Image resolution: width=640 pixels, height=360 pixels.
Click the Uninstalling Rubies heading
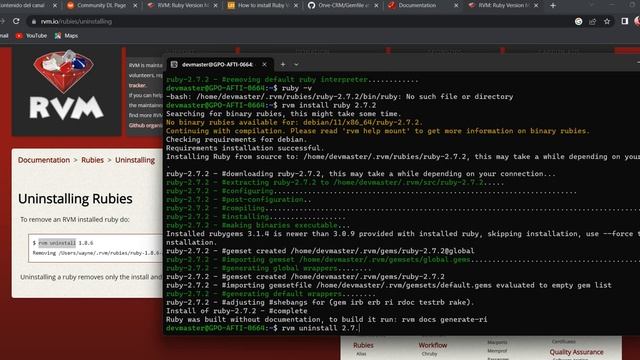click(75, 199)
